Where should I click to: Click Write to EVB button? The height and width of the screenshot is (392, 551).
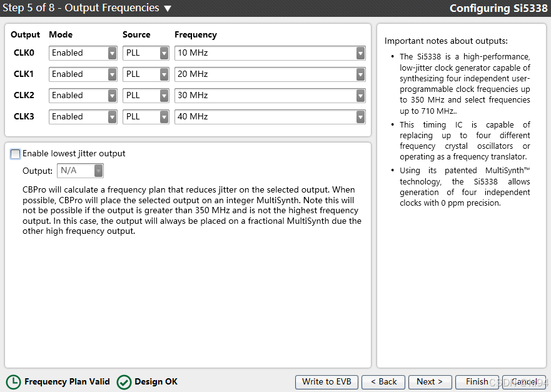pos(326,382)
